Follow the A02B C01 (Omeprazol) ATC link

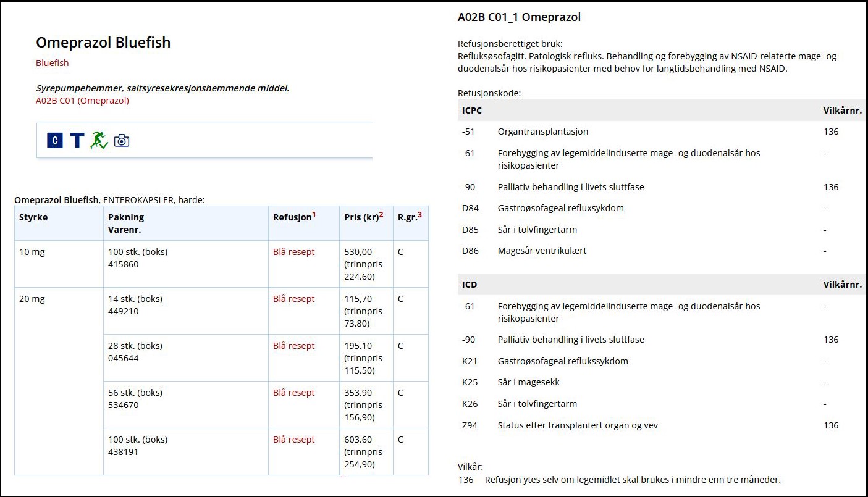point(82,101)
